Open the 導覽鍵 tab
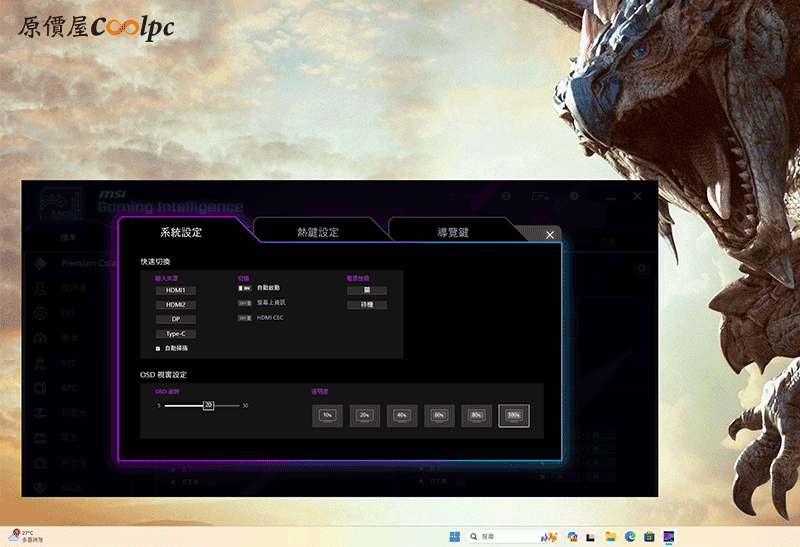The height and width of the screenshot is (547, 800). pos(453,232)
